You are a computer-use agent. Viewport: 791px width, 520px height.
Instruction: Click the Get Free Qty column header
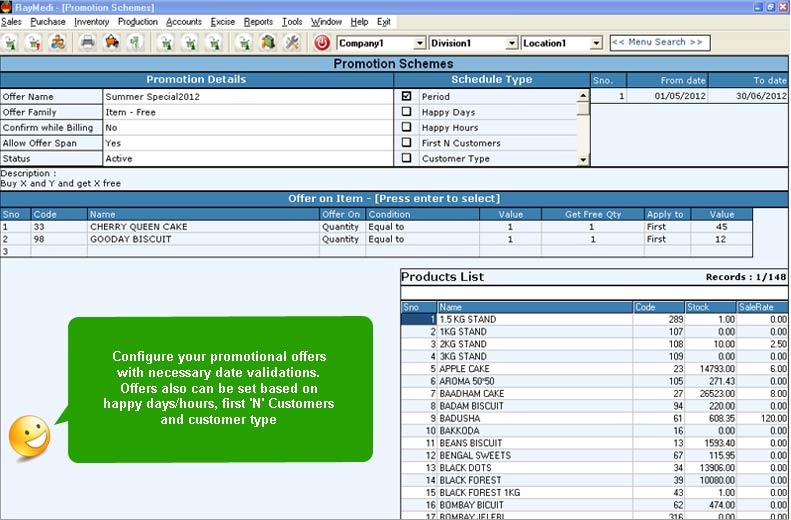(593, 214)
